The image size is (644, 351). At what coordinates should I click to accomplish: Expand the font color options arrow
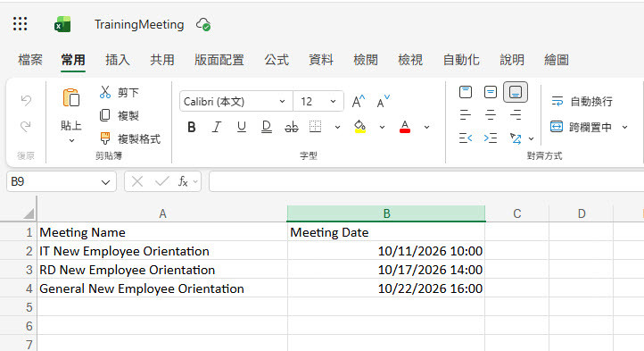(x=426, y=127)
